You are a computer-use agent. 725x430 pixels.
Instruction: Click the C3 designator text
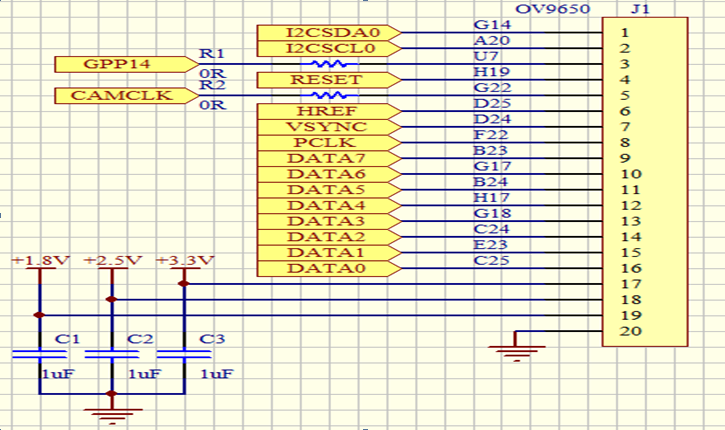[212, 339]
